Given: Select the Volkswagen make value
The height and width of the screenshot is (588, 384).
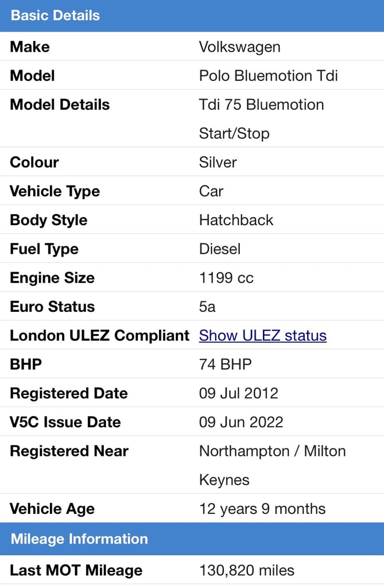Looking at the screenshot, I should (239, 47).
